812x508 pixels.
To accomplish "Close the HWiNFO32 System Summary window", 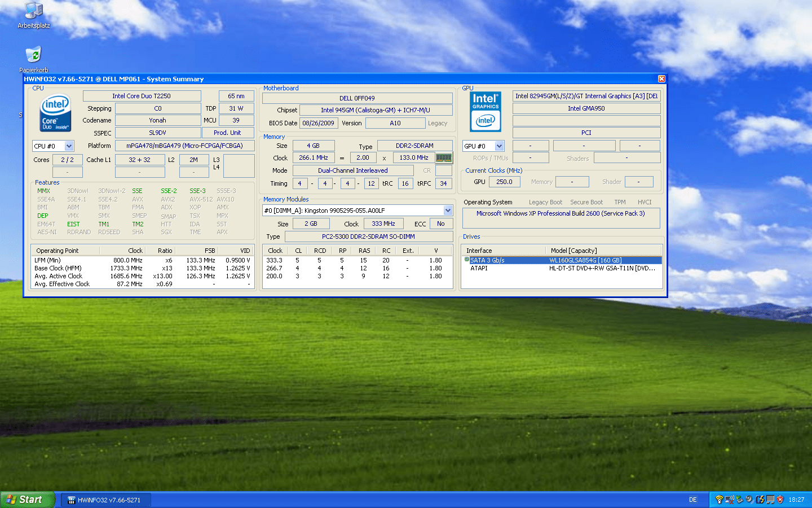I will tap(661, 78).
